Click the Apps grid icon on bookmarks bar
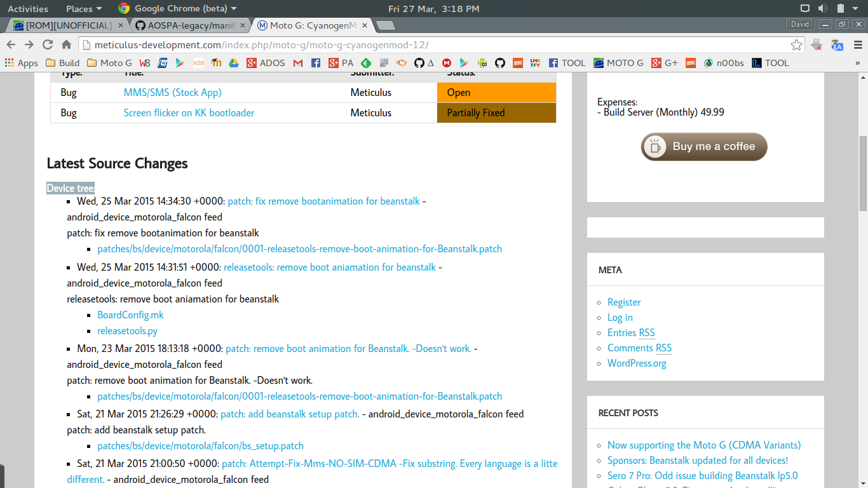Screen dimensions: 868x488 [x=8, y=62]
